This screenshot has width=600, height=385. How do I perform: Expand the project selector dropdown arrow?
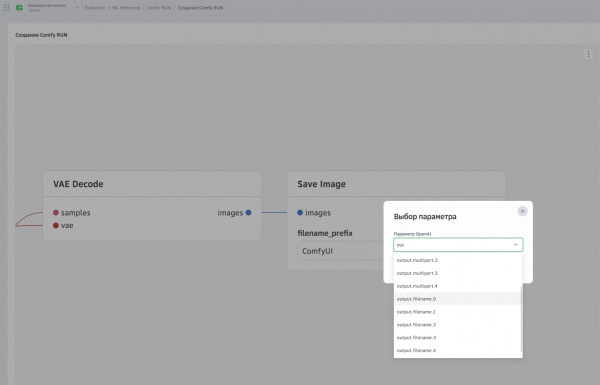coord(77,8)
